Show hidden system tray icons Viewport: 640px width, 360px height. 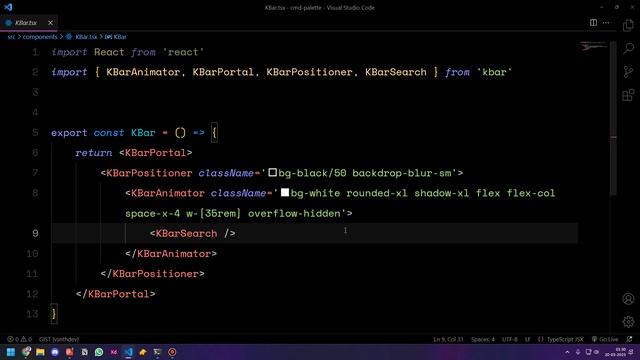[567, 352]
